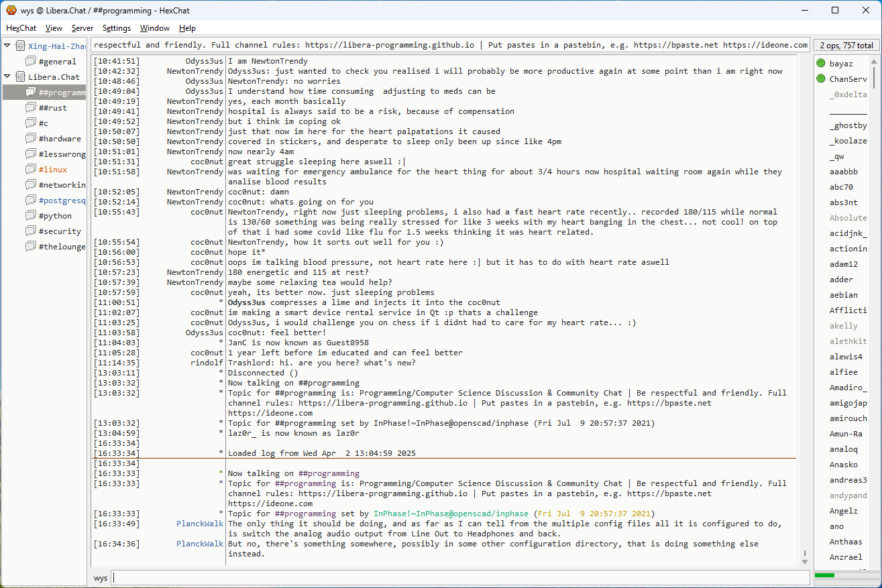Click the green op status dot for ChanServ
Image resolution: width=882 pixels, height=588 pixels.
tap(821, 79)
